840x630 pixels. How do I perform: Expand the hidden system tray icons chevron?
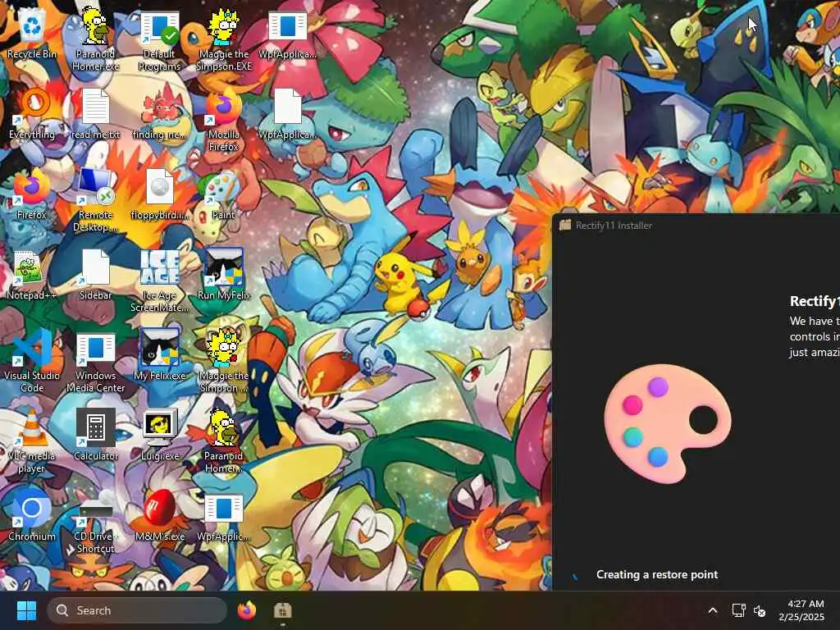tap(713, 610)
